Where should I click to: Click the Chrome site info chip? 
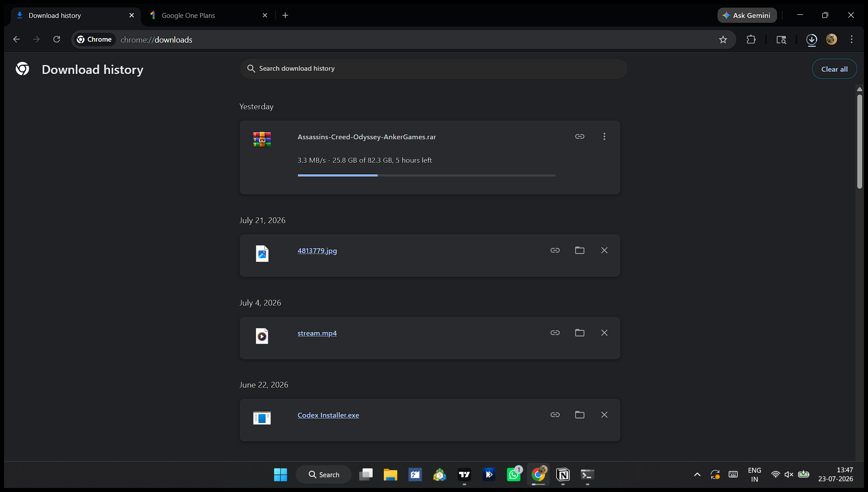(95, 39)
